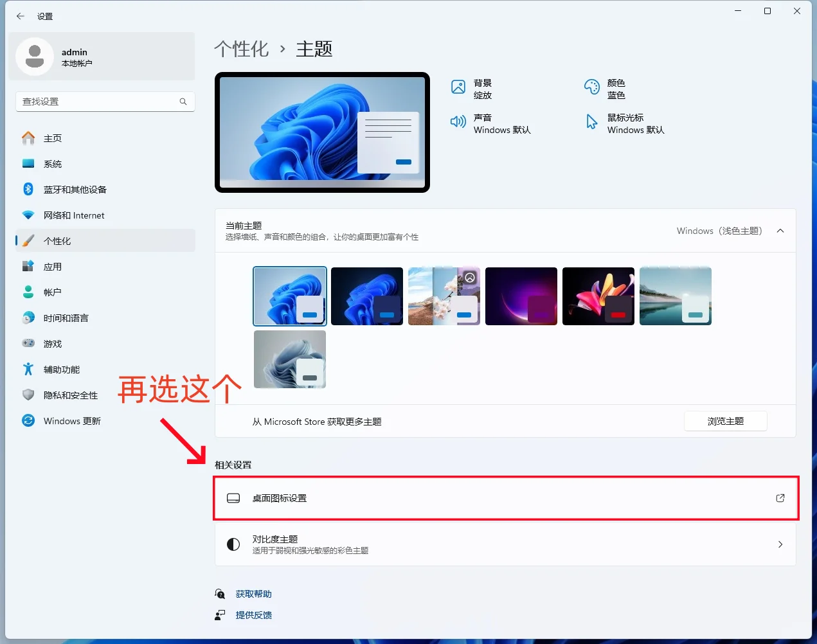The width and height of the screenshot is (817, 644).
Task: Select the dark purple theme thumbnail
Action: 521,296
